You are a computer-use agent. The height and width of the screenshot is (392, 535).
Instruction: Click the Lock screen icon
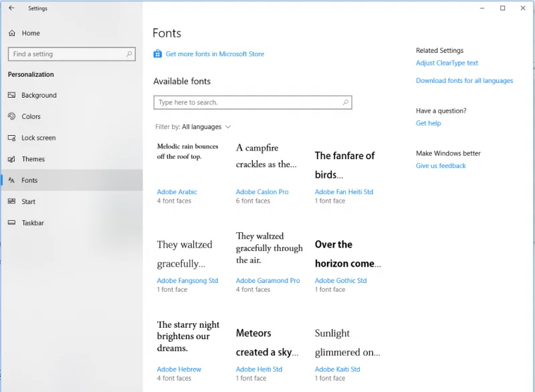(x=11, y=138)
